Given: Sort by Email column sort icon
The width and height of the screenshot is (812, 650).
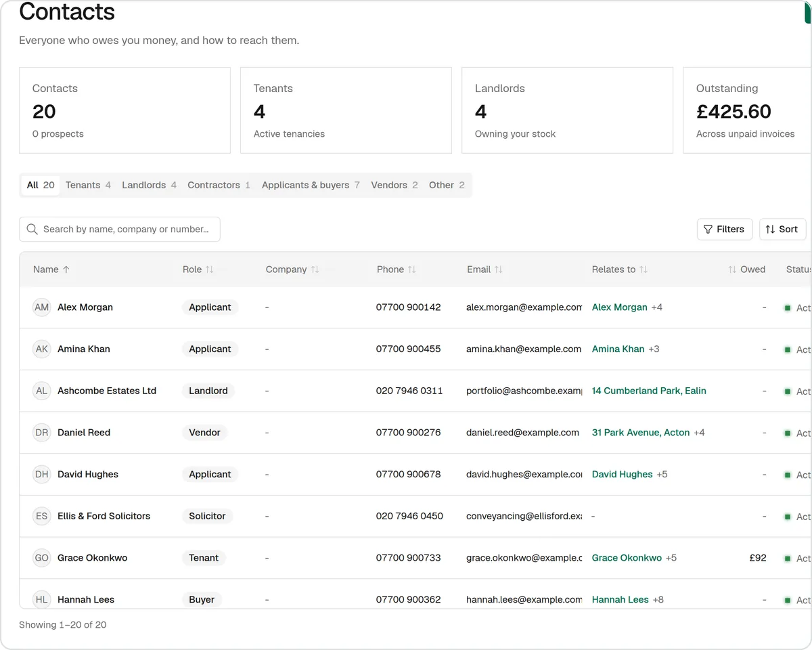Looking at the screenshot, I should (x=499, y=269).
